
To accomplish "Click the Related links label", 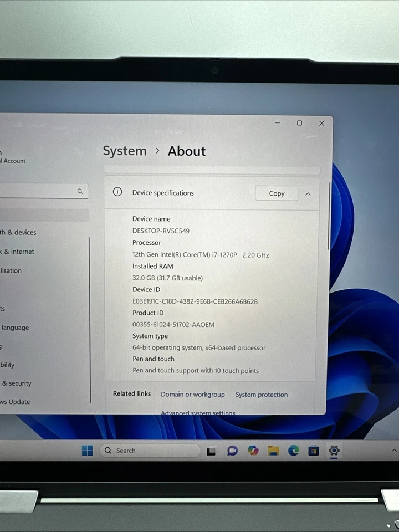I will tap(132, 393).
